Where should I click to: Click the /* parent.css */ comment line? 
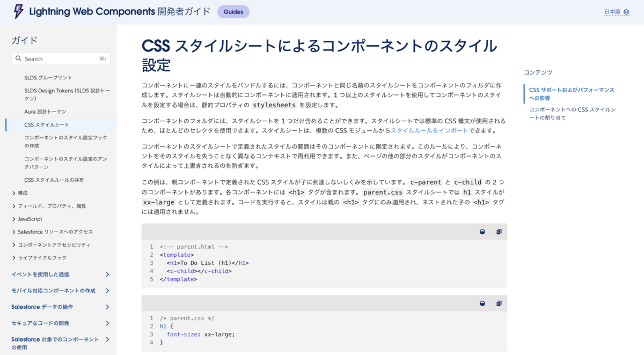187,319
